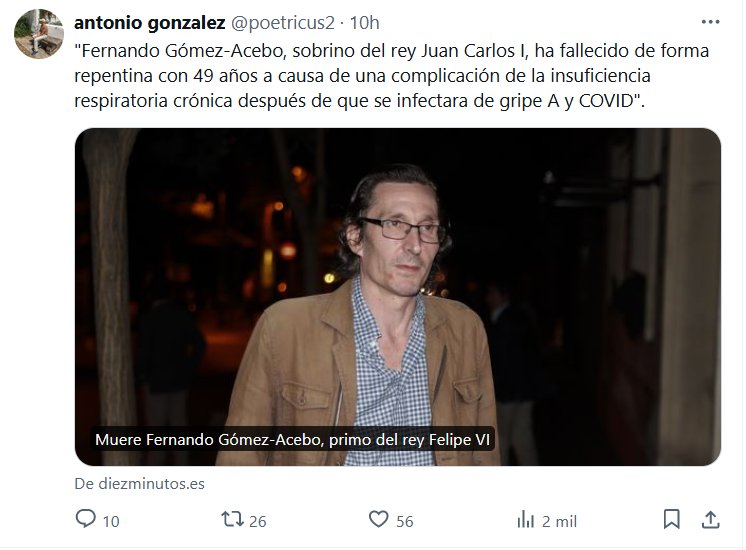
Task: Click the like count number 56
Action: 405,521
